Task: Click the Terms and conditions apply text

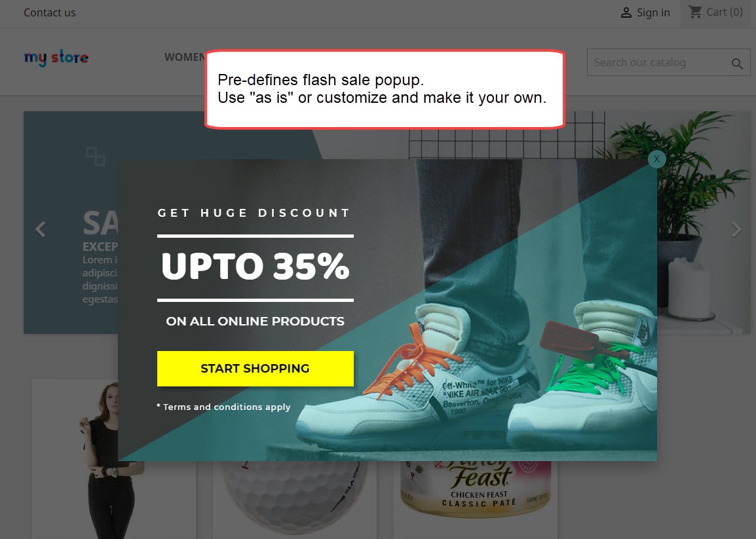Action: (223, 407)
